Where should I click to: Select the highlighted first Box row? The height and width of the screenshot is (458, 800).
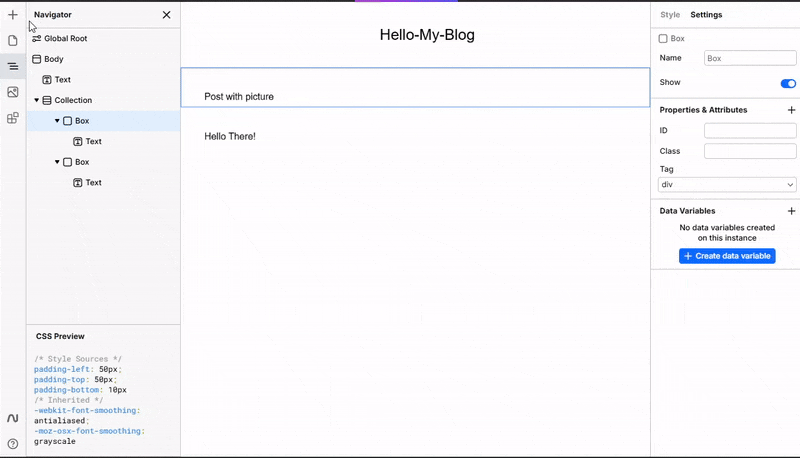[x=103, y=121]
